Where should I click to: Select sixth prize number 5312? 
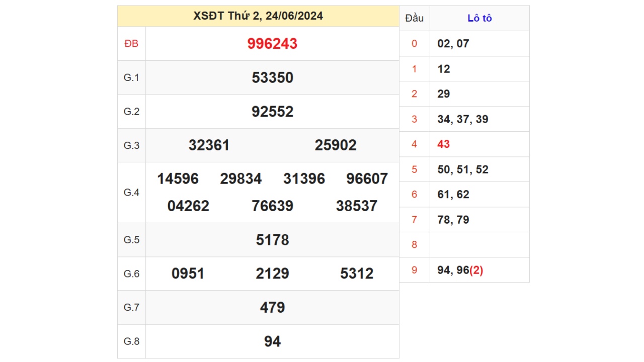pyautogui.click(x=357, y=274)
